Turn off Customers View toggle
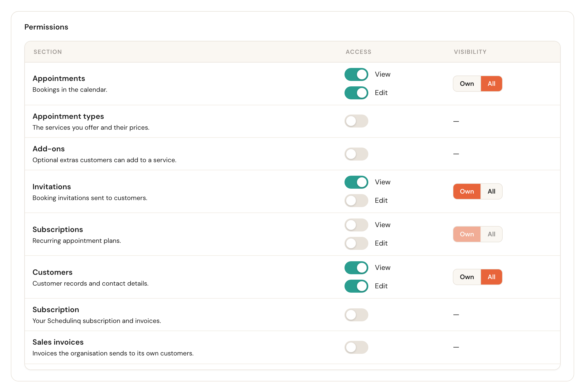 coord(356,268)
